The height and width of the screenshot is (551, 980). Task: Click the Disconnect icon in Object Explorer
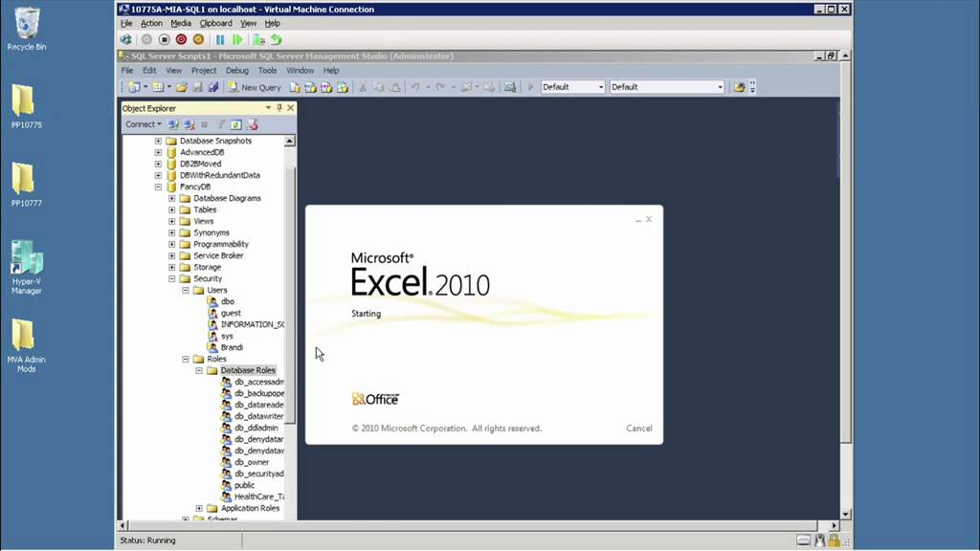pos(189,125)
